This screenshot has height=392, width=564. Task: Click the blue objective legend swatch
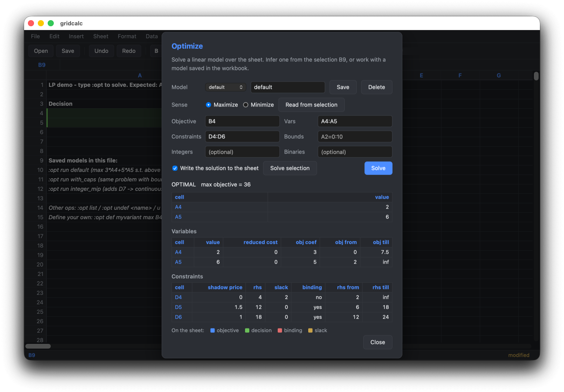coord(212,331)
